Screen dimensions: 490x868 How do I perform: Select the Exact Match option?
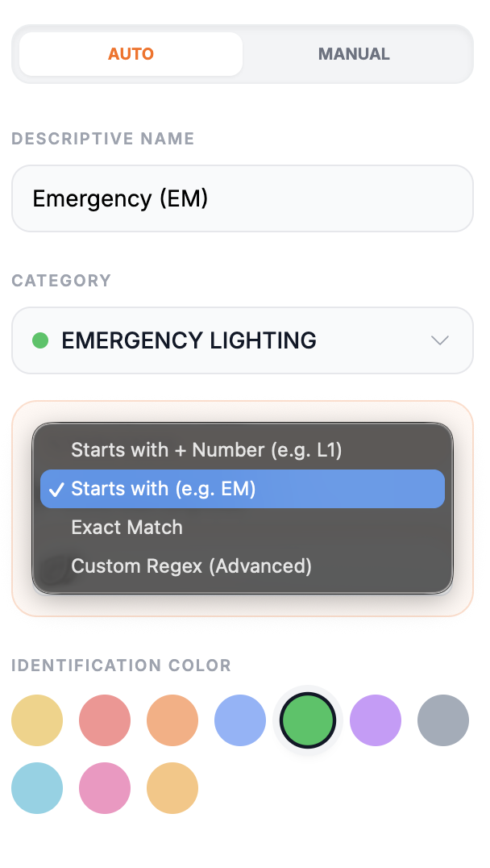point(127,527)
